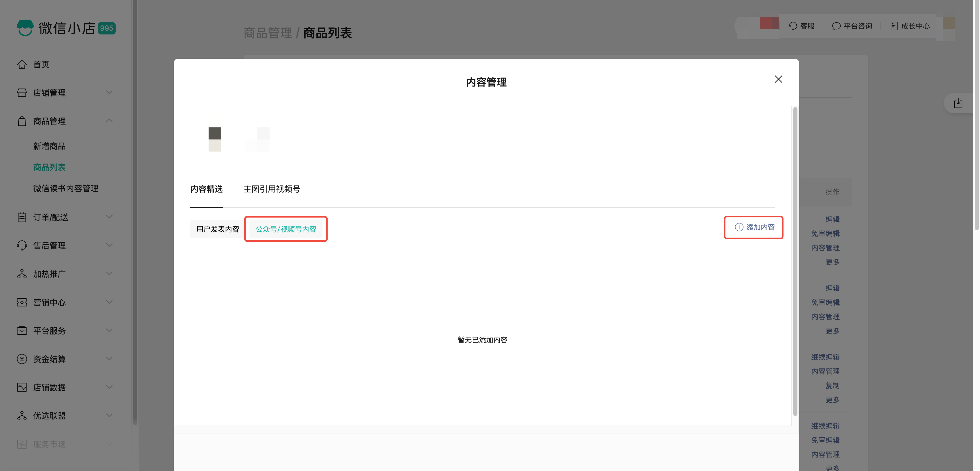Expand the 优选联盟 menu chevron
The image size is (980, 471).
[x=109, y=415]
